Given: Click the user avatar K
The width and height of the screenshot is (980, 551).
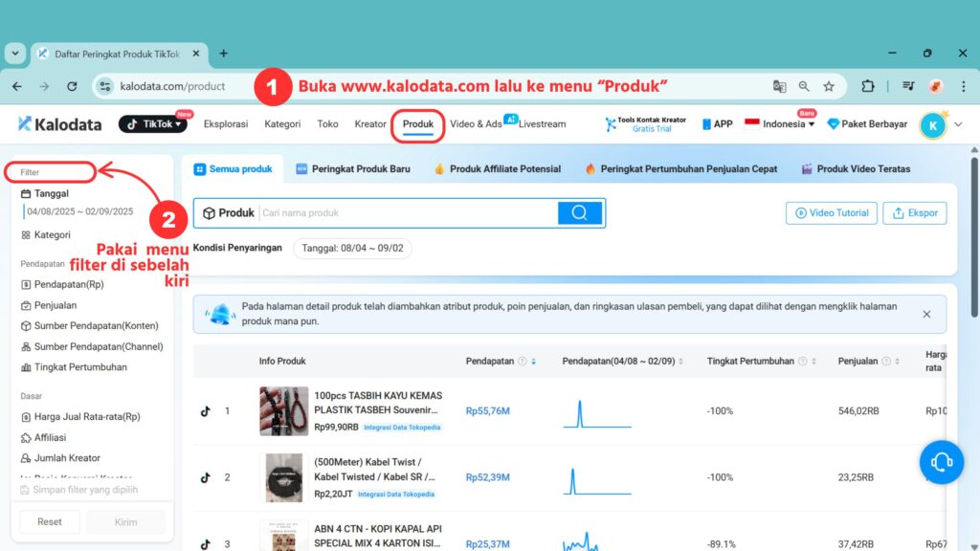Looking at the screenshot, I should tap(932, 125).
